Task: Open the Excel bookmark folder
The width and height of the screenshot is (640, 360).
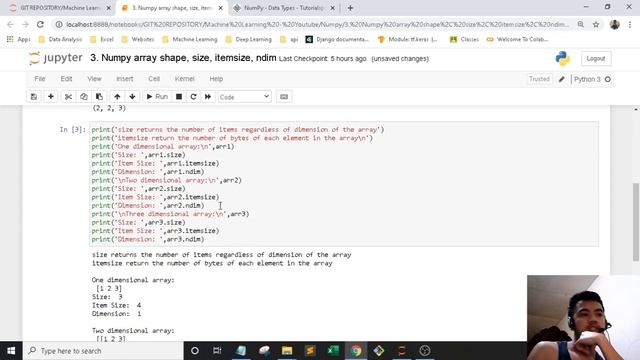Action: [x=102, y=39]
